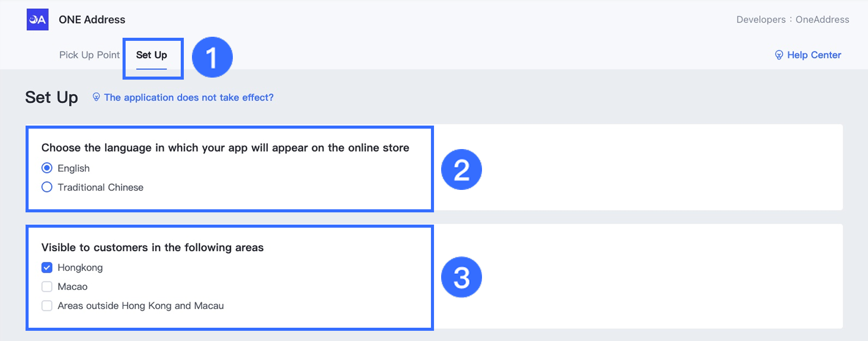Click the ONE Address logo icon
This screenshot has height=341, width=868.
38,20
